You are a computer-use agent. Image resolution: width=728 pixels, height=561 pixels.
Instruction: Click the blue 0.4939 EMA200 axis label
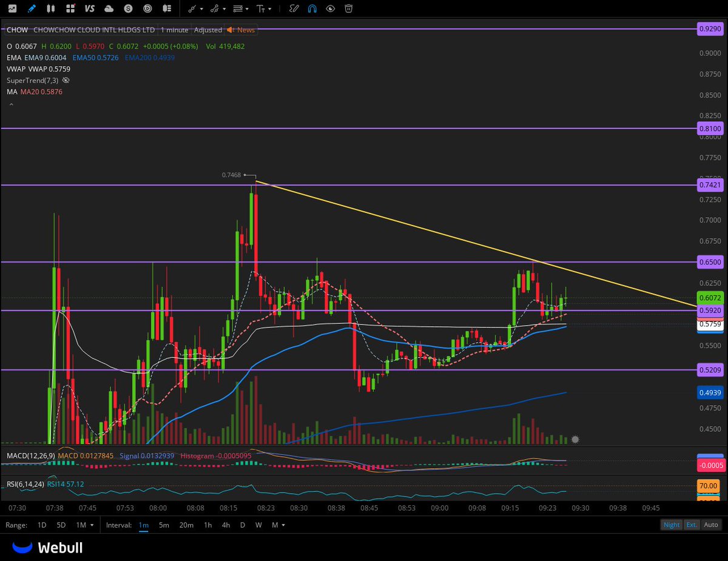coord(710,392)
